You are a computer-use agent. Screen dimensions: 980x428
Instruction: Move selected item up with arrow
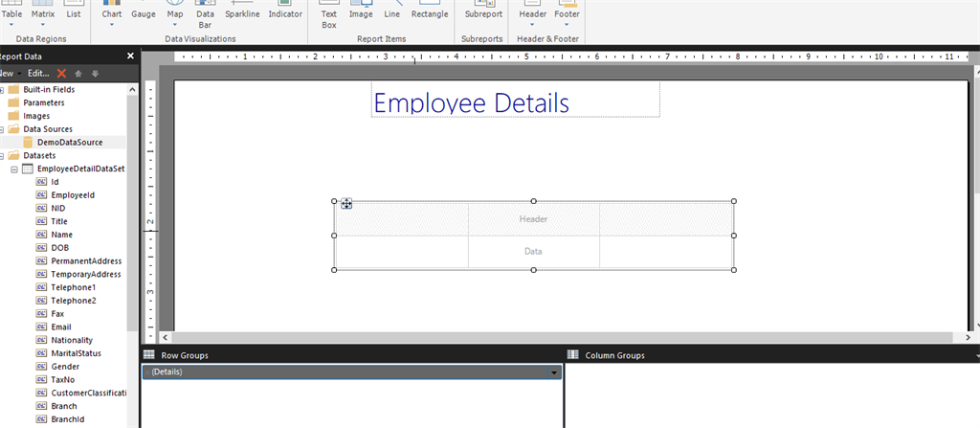pos(78,73)
